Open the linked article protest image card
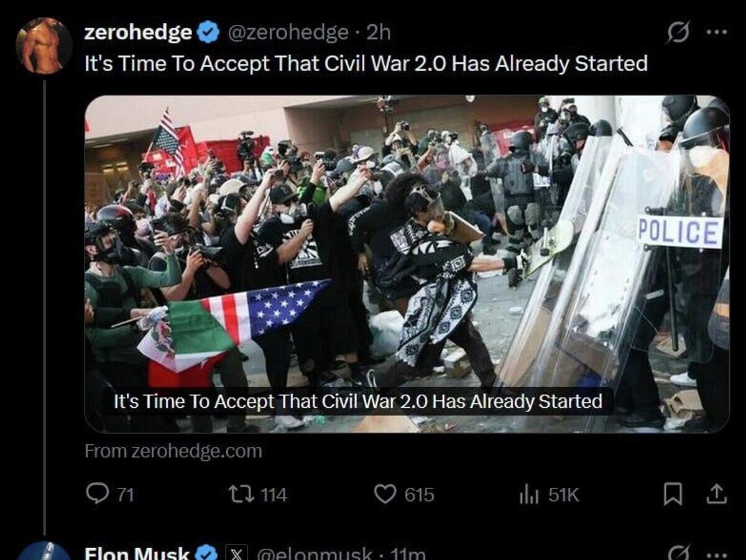Screen dimensions: 746x560 click(x=407, y=264)
